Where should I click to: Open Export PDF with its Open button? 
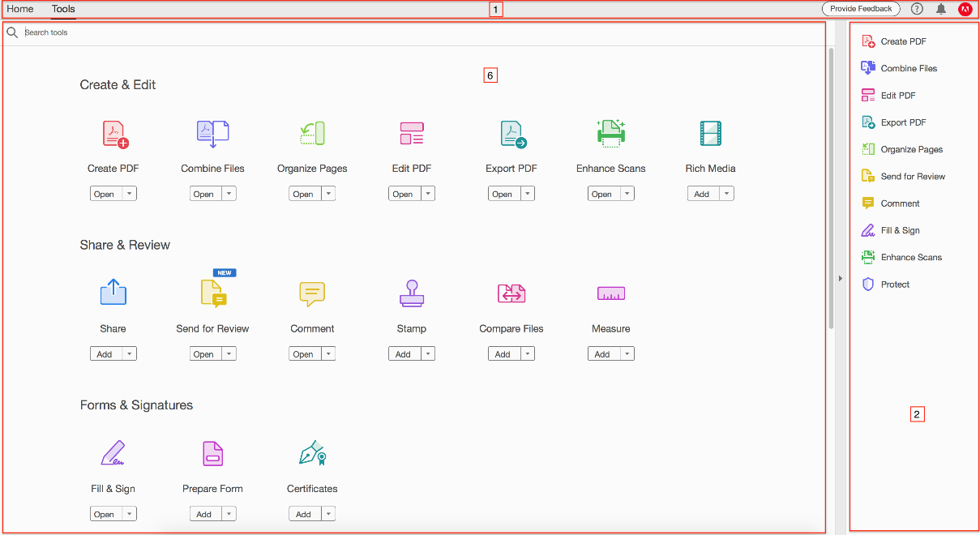click(x=505, y=193)
